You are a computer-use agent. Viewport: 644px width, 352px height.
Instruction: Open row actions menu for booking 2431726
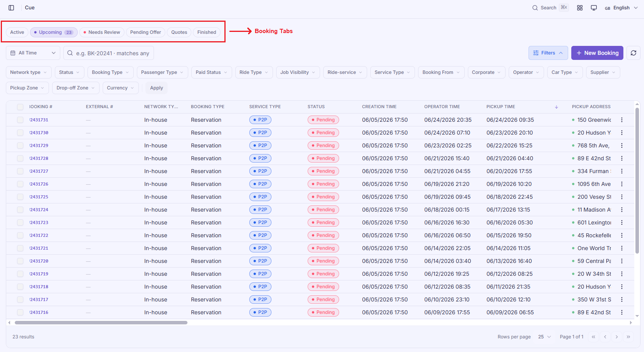click(622, 184)
